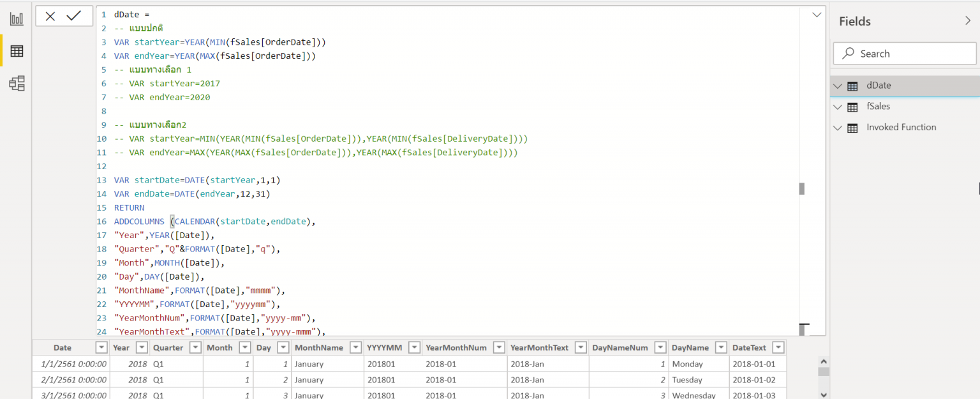Image resolution: width=980 pixels, height=399 pixels.
Task: Open Quarter column filter dropdown
Action: [195, 348]
